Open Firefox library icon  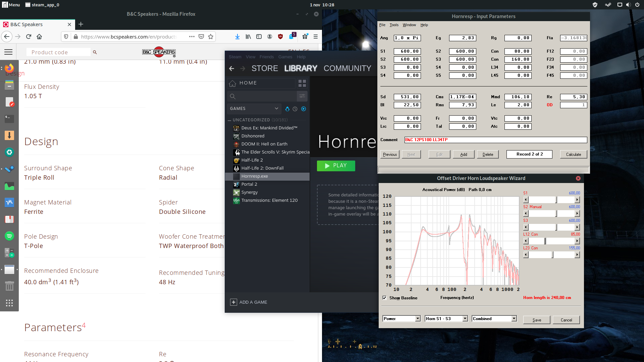click(x=248, y=37)
